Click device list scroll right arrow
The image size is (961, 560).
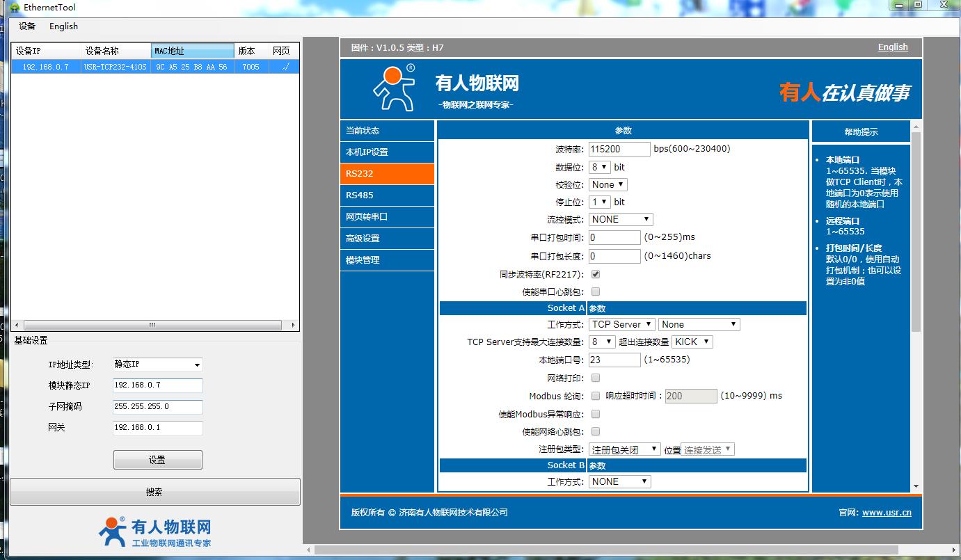click(293, 325)
